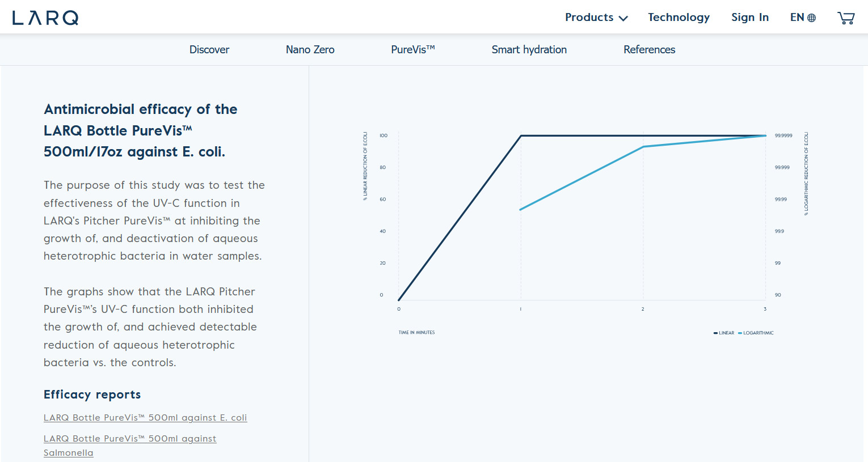868x462 pixels.
Task: Expand the Products menu
Action: point(596,18)
